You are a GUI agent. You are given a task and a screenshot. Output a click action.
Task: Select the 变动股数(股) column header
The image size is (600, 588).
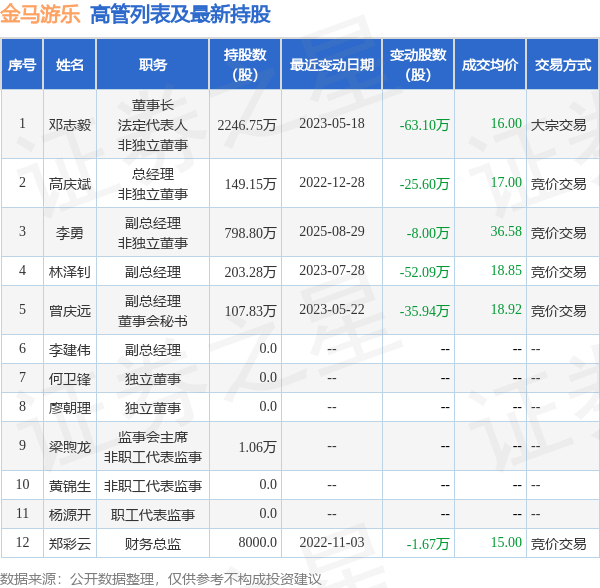tap(418, 65)
